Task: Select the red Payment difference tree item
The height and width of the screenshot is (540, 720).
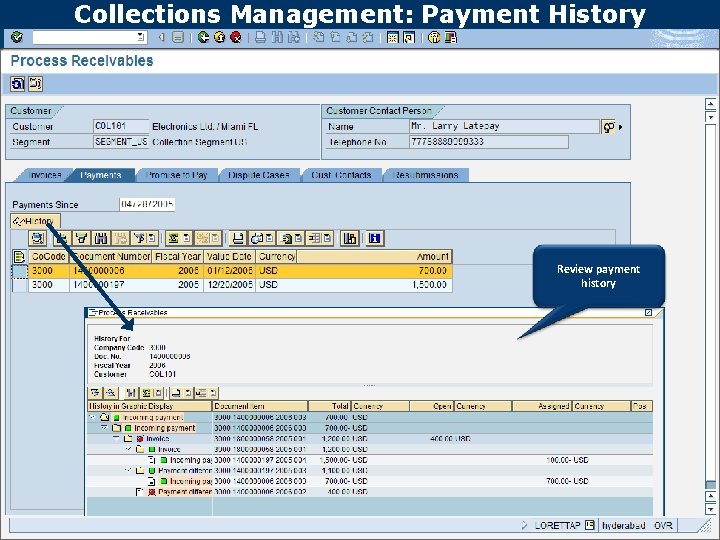Action: tap(185, 492)
